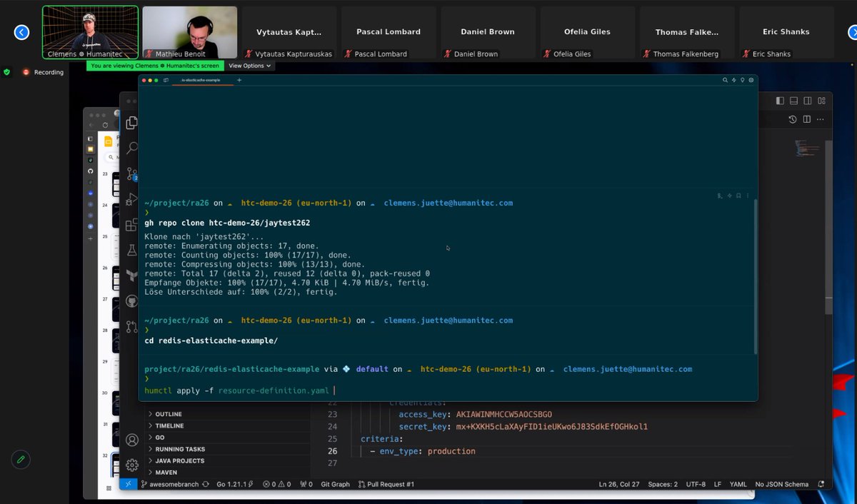The width and height of the screenshot is (857, 504).
Task: Open a new terminal tab with plus
Action: tap(239, 81)
